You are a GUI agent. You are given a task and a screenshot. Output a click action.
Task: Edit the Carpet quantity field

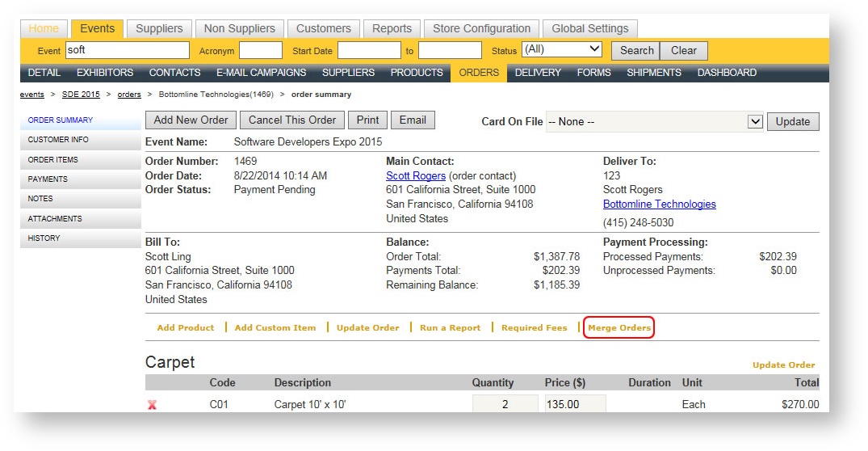505,404
